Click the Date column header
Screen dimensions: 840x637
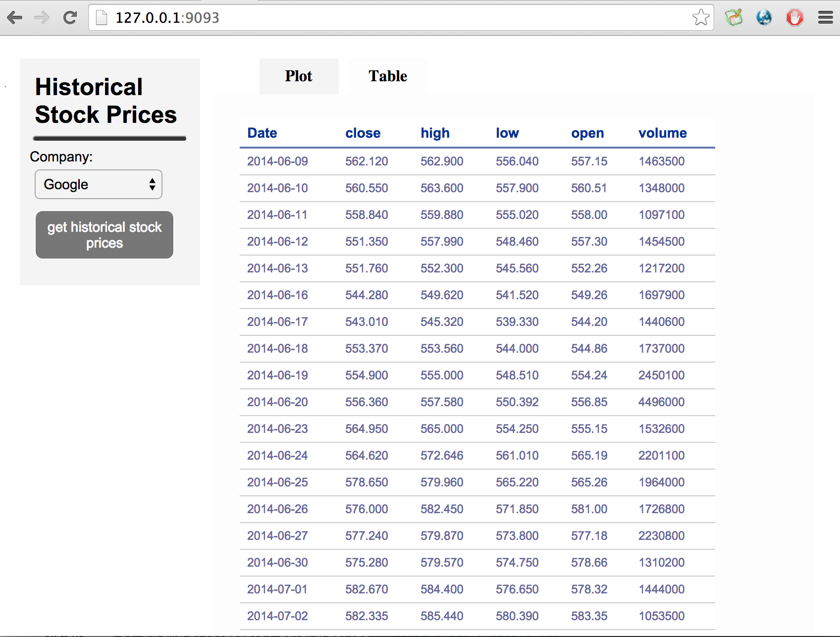pyautogui.click(x=262, y=133)
